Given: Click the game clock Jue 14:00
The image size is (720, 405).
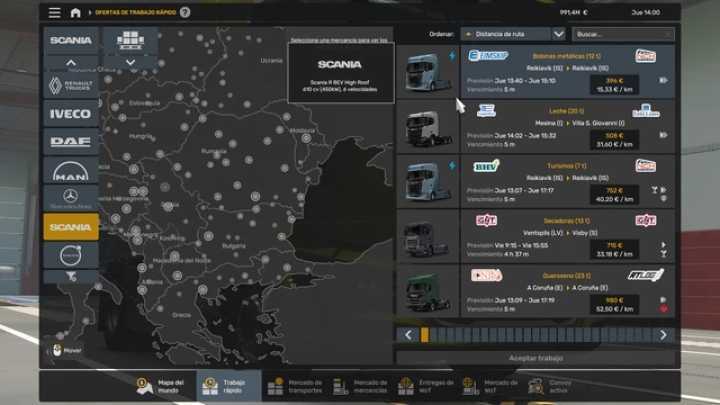Looking at the screenshot, I should pos(646,12).
